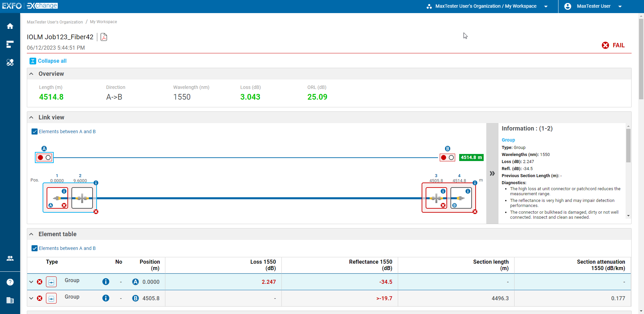This screenshot has width=644, height=314.
Task: Follow the MaxTester User's Organization breadcrumb link
Action: point(55,22)
